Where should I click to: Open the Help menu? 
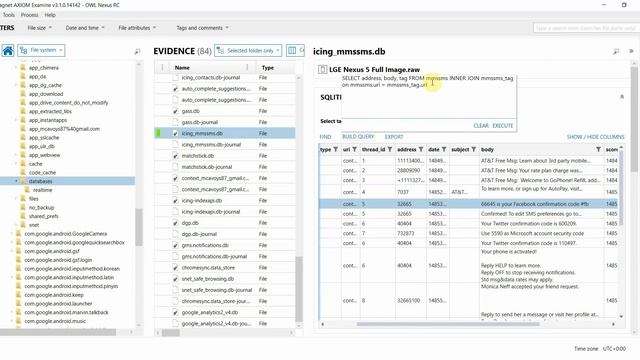point(50,15)
